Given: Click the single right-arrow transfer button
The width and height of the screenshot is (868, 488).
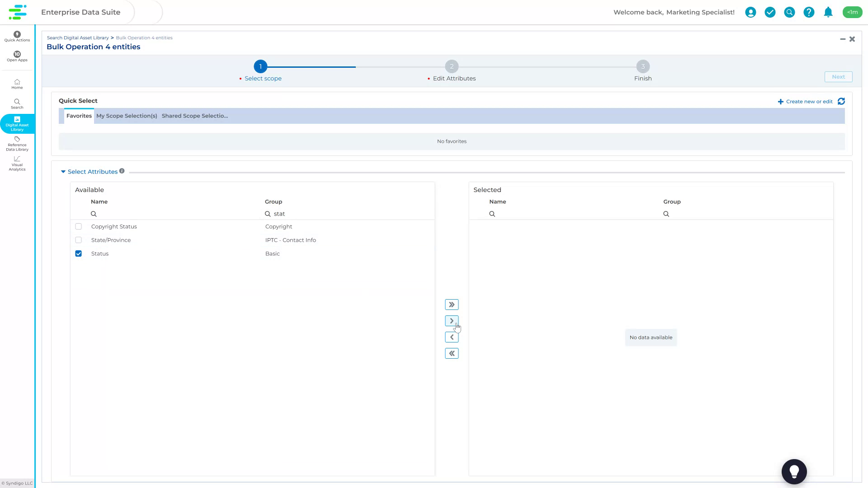Looking at the screenshot, I should 452,320.
